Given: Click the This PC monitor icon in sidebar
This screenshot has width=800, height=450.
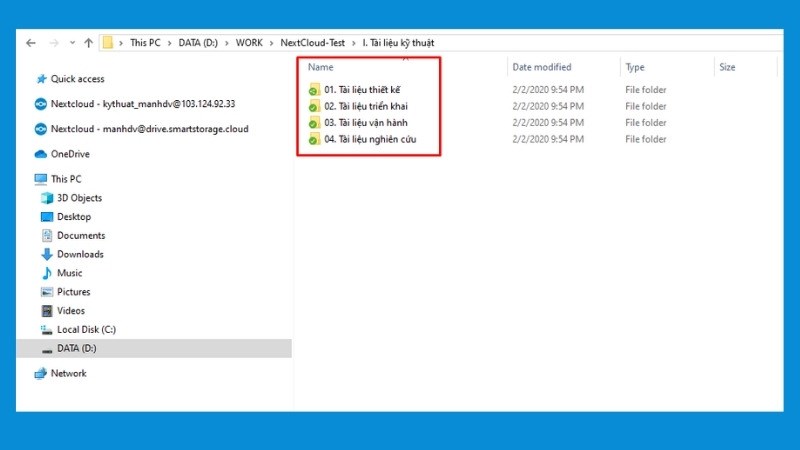Looking at the screenshot, I should pyautogui.click(x=41, y=179).
